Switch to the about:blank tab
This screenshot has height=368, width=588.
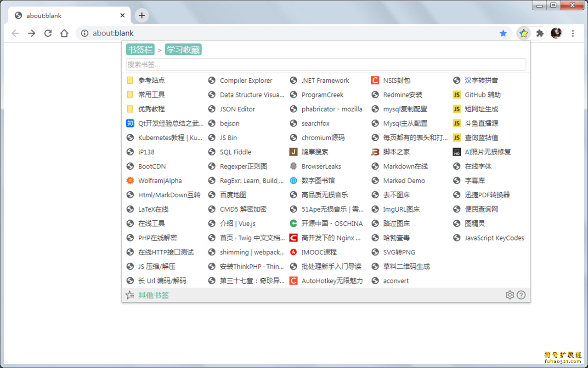[x=69, y=15]
